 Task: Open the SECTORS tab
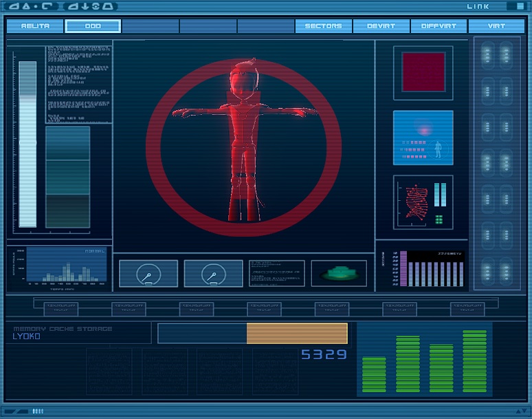[x=323, y=26]
